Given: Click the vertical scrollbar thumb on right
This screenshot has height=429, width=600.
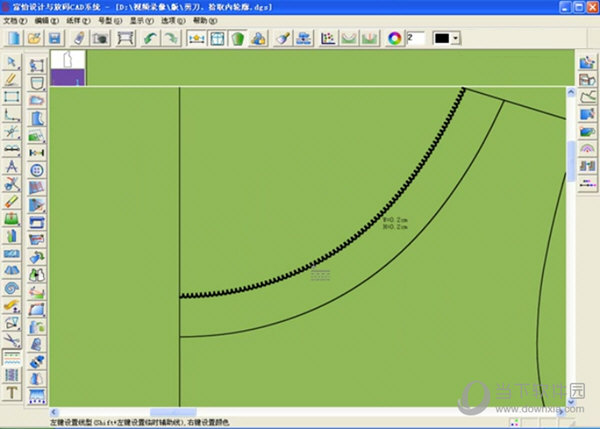Looking at the screenshot, I should tap(570, 160).
